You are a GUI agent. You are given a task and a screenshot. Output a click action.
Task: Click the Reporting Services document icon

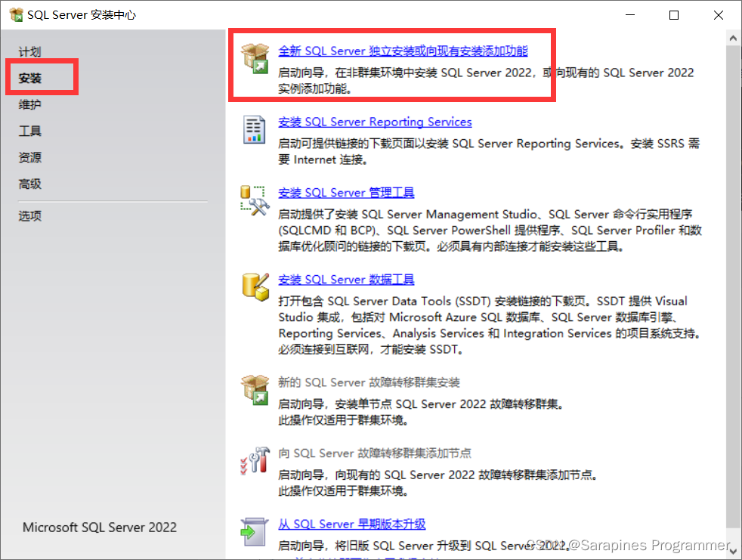coord(254,129)
